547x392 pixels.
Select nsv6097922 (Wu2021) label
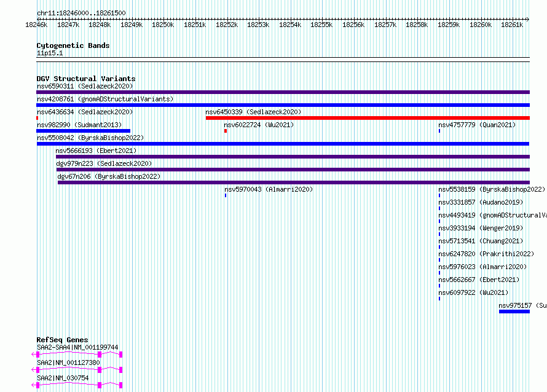pyautogui.click(x=473, y=292)
